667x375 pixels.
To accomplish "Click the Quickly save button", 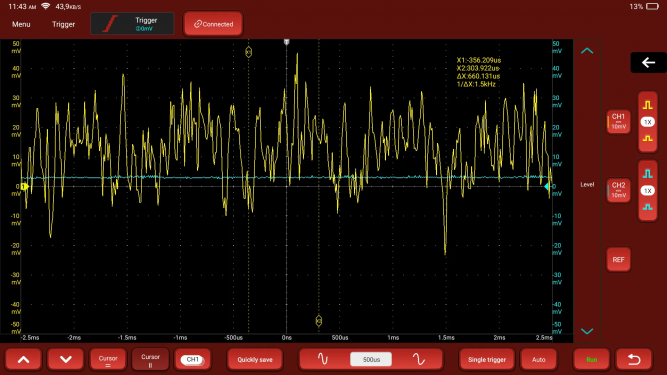I will [x=255, y=359].
